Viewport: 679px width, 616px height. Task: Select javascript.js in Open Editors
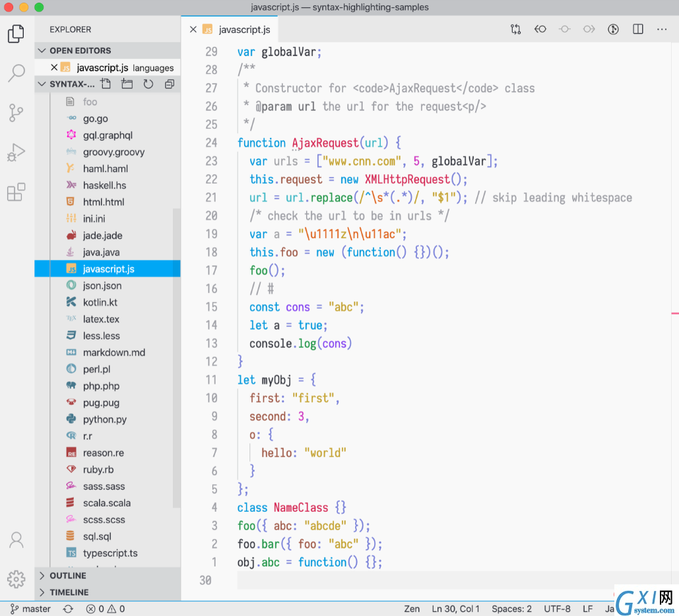(108, 67)
